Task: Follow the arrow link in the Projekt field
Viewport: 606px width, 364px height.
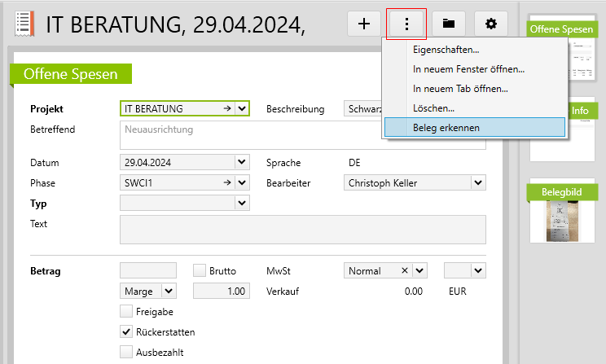Action: (226, 109)
